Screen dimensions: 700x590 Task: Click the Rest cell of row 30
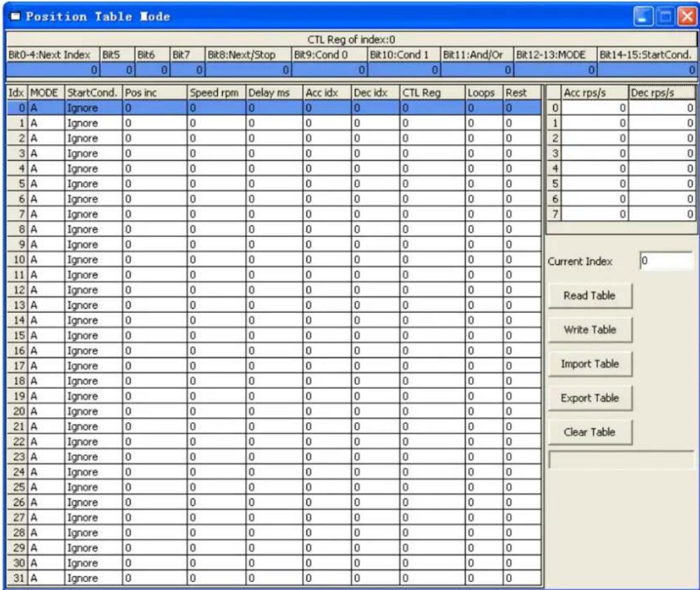[523, 562]
